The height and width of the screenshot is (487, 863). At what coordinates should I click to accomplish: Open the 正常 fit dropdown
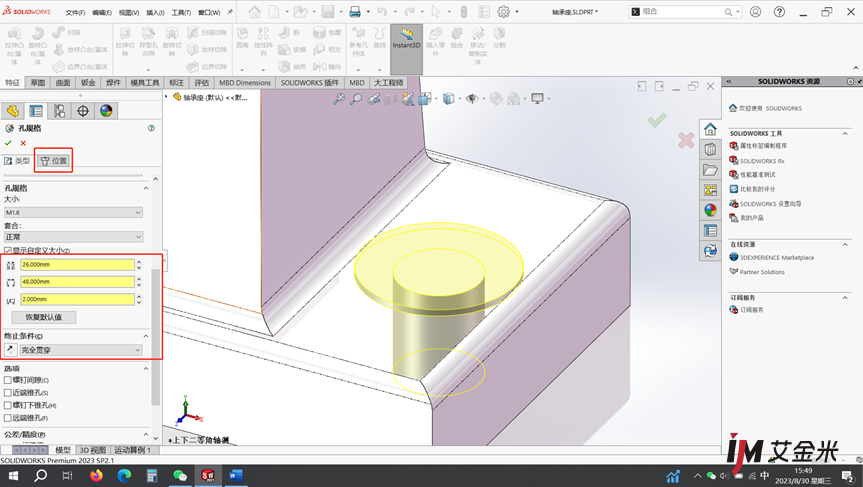(73, 237)
